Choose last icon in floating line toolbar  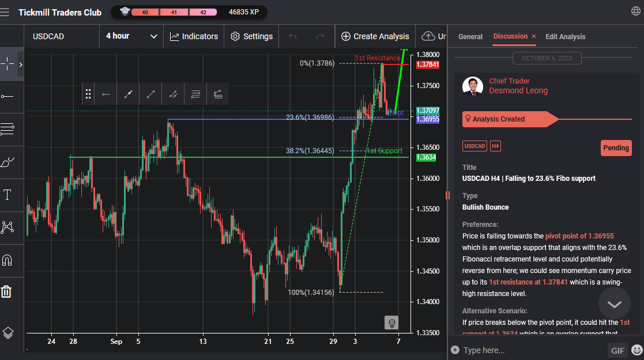(x=218, y=94)
